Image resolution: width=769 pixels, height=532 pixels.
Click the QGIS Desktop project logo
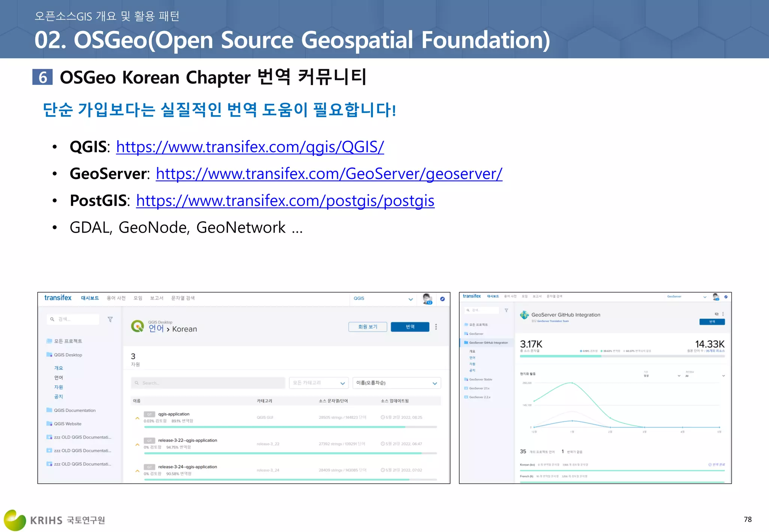[x=137, y=326]
